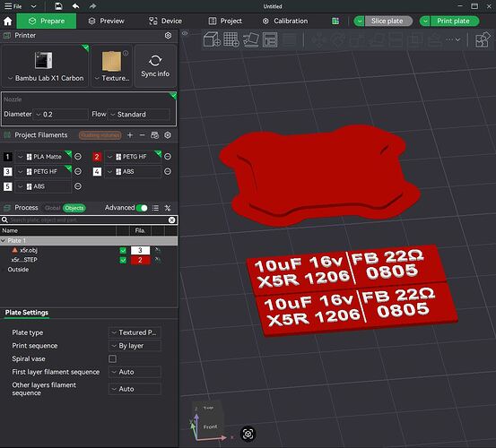The image size is (496, 448).
Task: Add a new project filament
Action: pos(130,135)
